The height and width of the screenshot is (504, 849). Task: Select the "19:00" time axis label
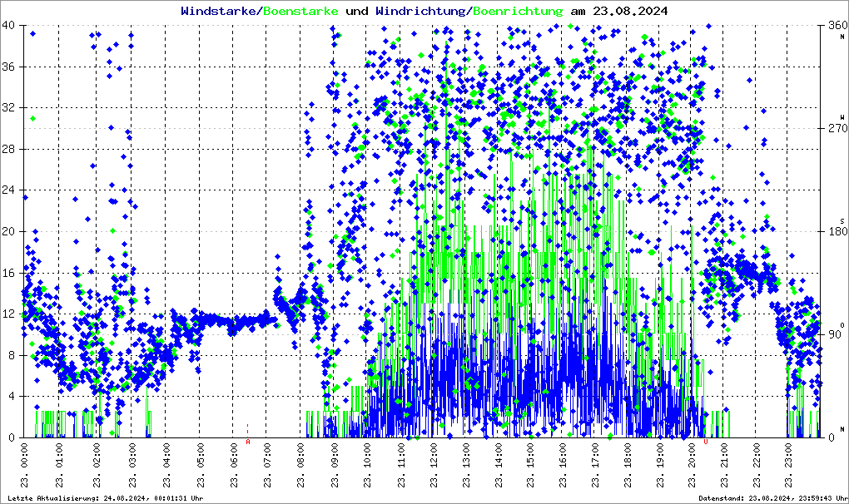pyautogui.click(x=659, y=466)
